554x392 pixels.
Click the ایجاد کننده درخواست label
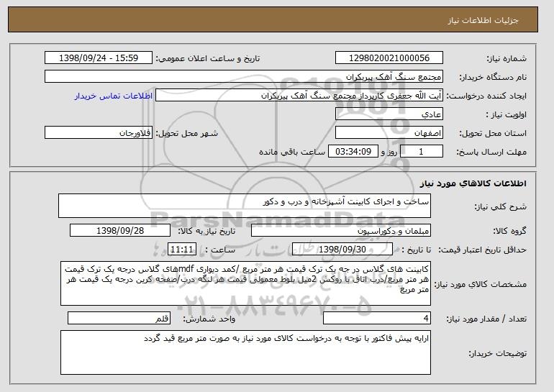pos(486,96)
